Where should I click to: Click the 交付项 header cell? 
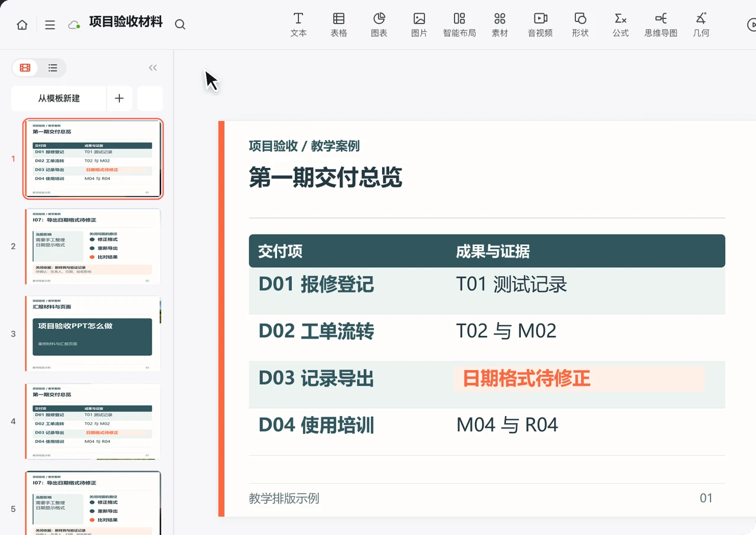pos(280,251)
